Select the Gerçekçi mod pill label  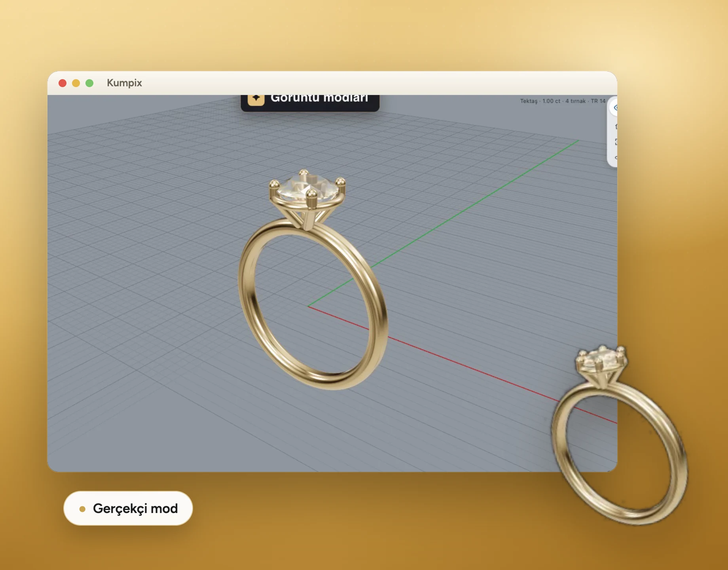(128, 508)
